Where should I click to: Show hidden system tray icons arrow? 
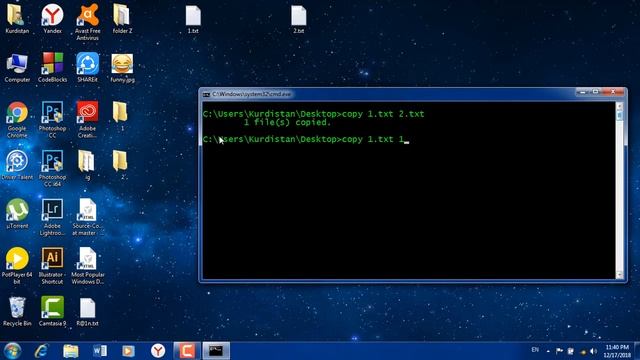point(548,351)
